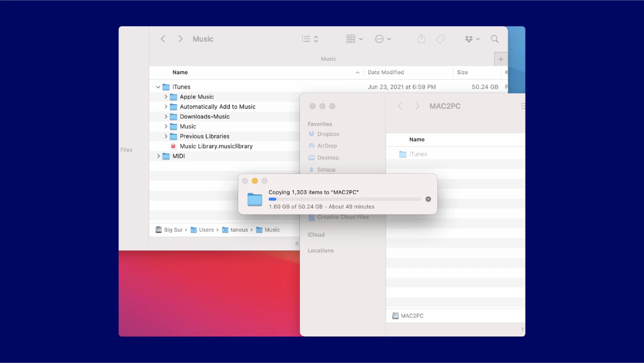644x363 pixels.
Task: Click the folder icon in copy dialog
Action: coord(255,199)
